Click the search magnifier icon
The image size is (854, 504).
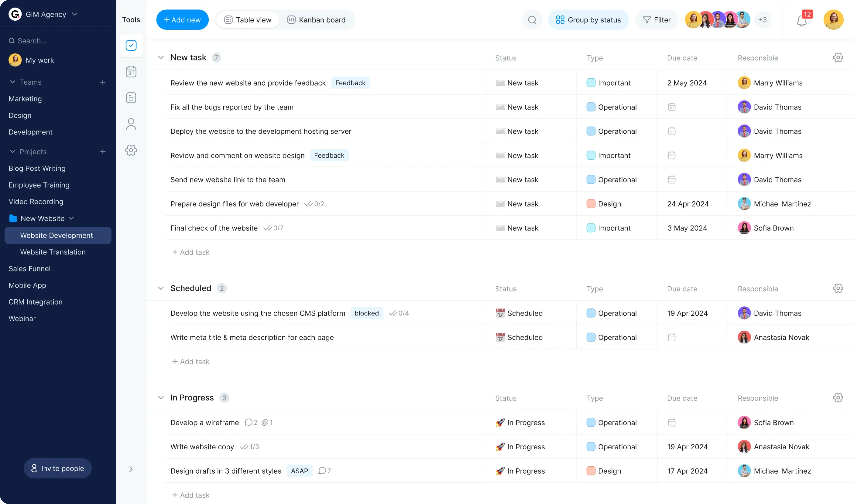point(532,20)
